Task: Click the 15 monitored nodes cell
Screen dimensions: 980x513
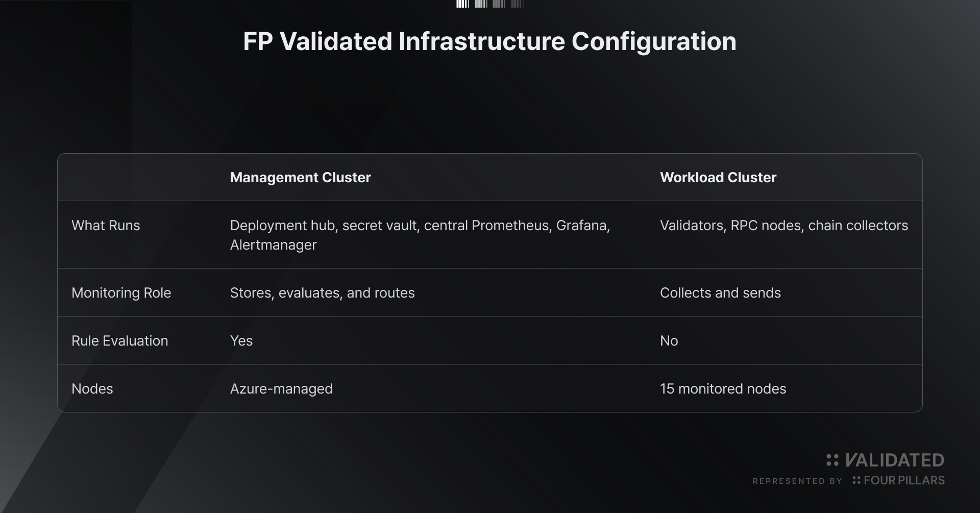Action: (x=723, y=389)
